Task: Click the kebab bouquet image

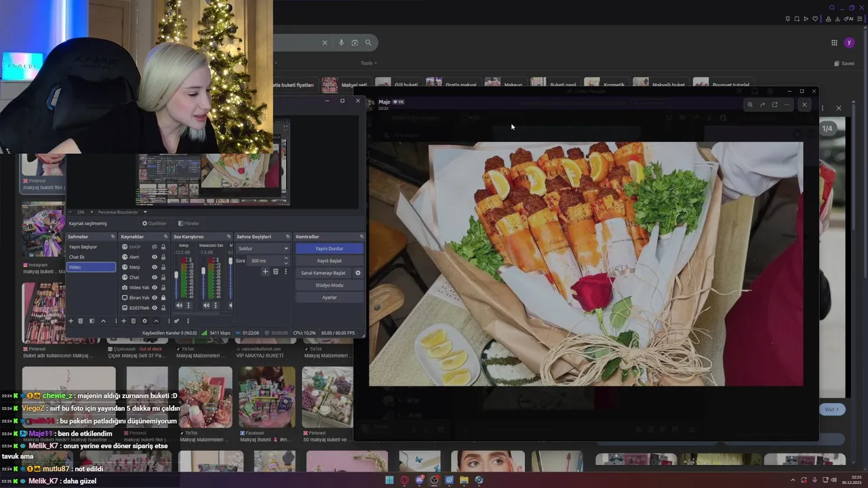Action: 586,264
